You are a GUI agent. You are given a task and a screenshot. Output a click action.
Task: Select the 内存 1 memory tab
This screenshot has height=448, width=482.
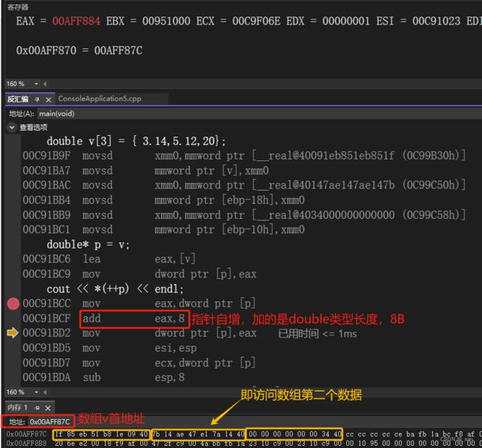point(18,408)
